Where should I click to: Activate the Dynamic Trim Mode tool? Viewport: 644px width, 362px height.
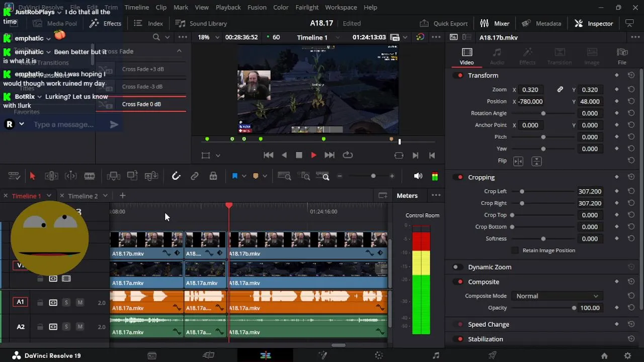(x=71, y=176)
